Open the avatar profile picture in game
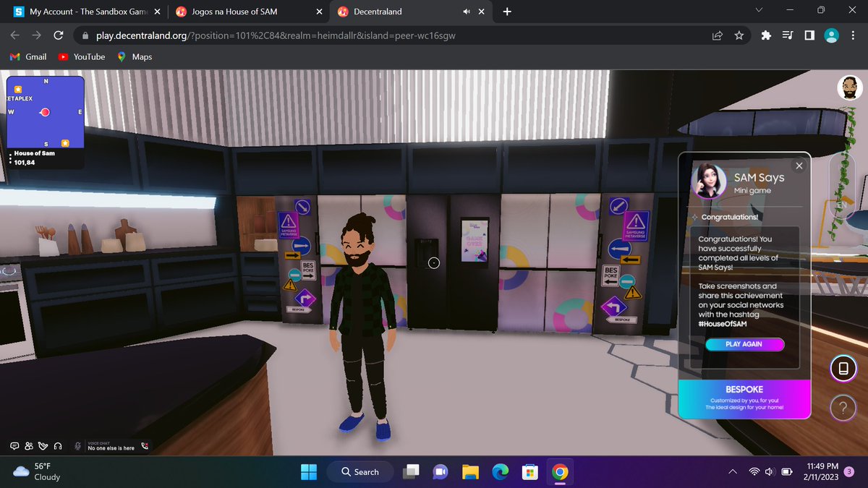Screen dimensions: 868x488 (849, 87)
